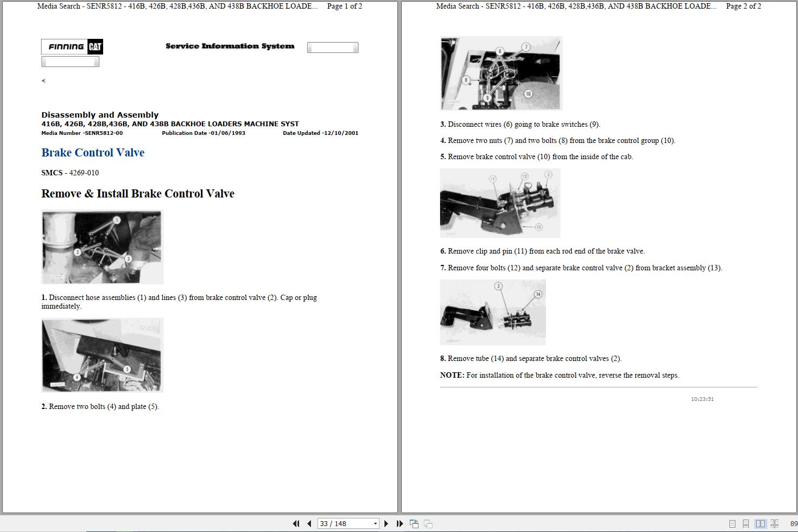Jump to the first page of the document
Viewport: 798px width, 532px height.
(x=296, y=523)
